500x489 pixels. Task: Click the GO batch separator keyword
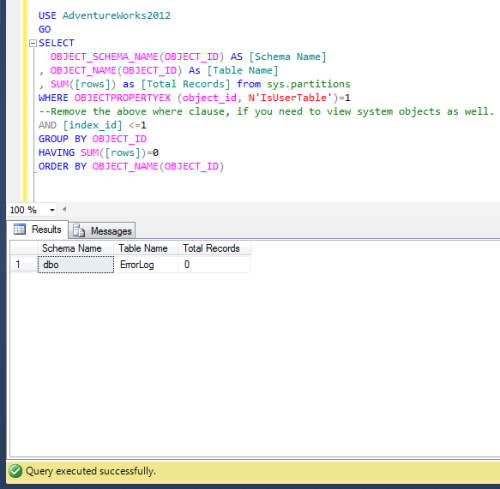tap(45, 29)
